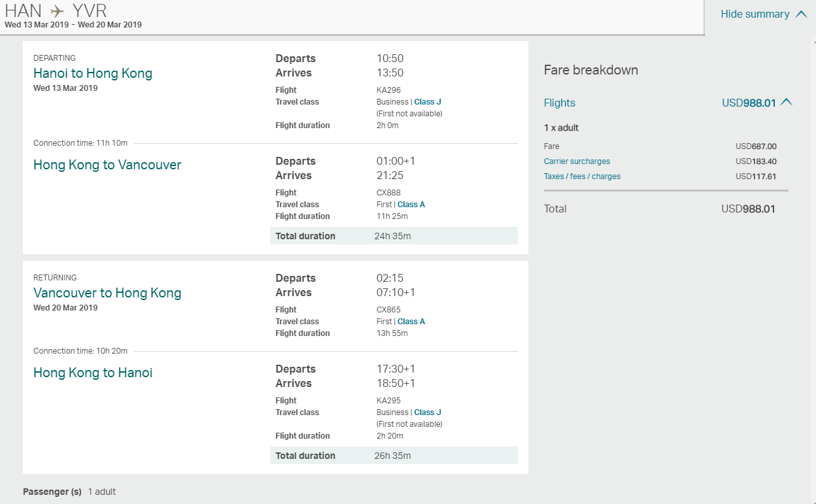Click the Hide summary chevron icon
816x504 pixels.
pyautogui.click(x=800, y=14)
